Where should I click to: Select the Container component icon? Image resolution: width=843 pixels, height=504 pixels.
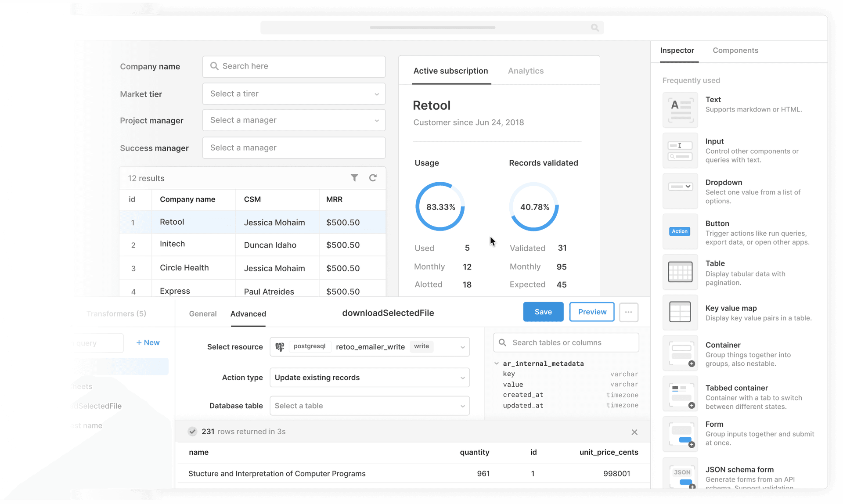click(x=680, y=353)
